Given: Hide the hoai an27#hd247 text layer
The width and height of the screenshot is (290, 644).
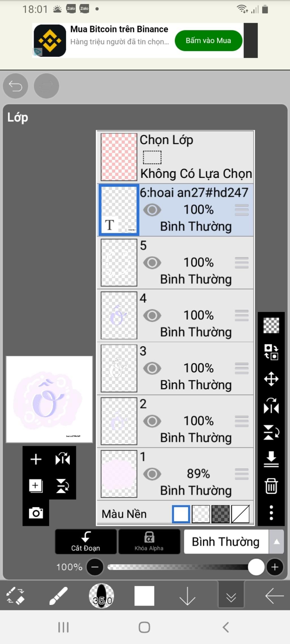Looking at the screenshot, I should [x=152, y=210].
